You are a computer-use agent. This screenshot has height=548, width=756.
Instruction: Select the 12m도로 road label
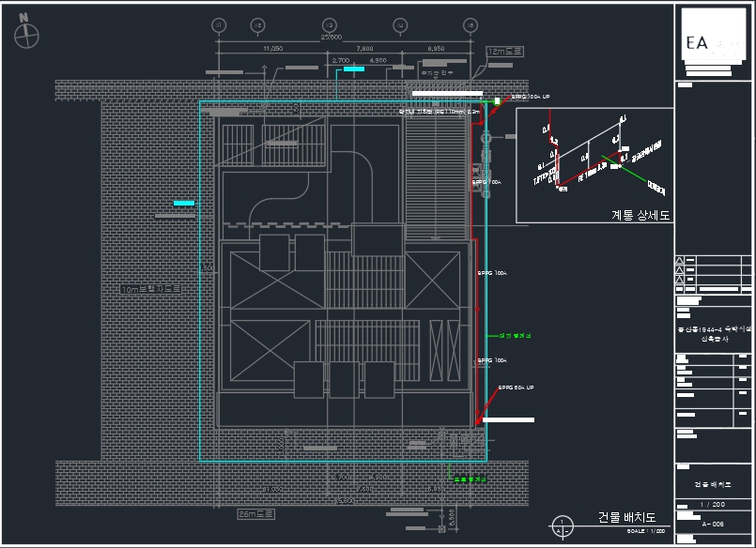(502, 52)
